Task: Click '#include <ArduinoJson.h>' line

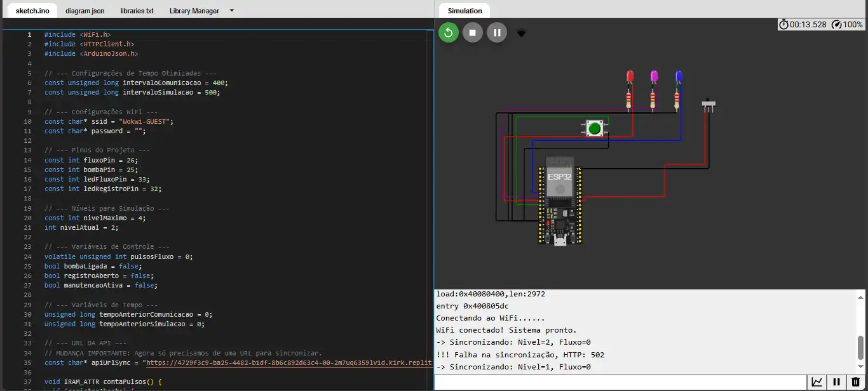Action: [92, 53]
